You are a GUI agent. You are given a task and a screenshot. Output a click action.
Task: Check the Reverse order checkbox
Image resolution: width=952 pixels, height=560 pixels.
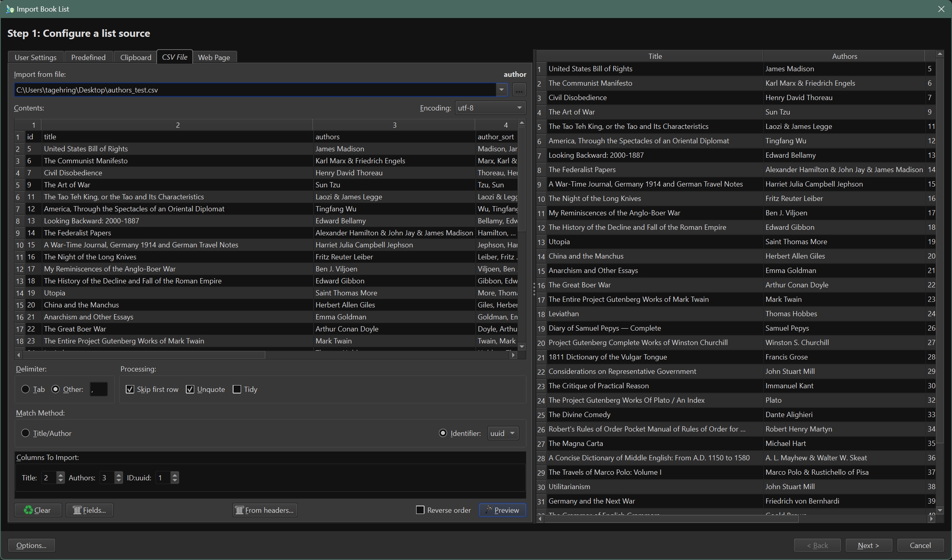(x=420, y=510)
